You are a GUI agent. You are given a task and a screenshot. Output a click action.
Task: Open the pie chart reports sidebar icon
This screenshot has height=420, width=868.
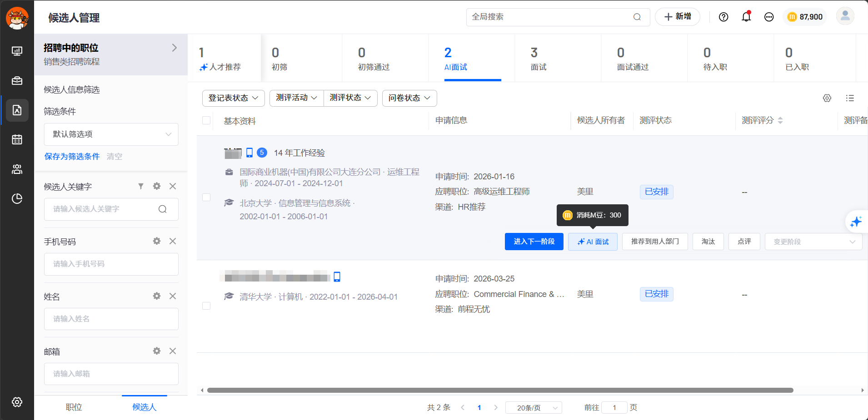17,198
